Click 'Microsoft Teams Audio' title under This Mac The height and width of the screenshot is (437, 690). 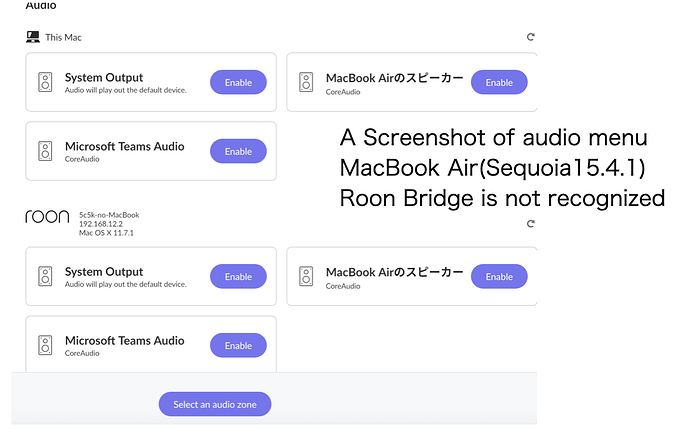[x=125, y=146]
